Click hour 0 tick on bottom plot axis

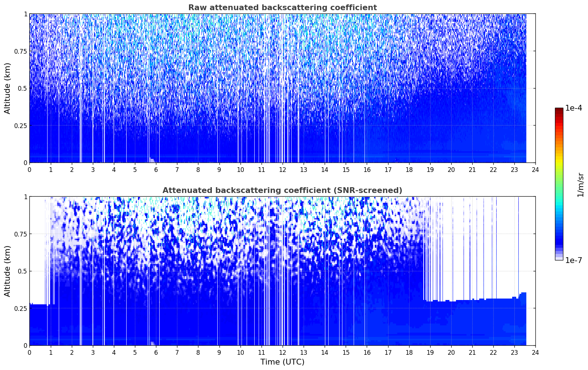click(x=29, y=352)
